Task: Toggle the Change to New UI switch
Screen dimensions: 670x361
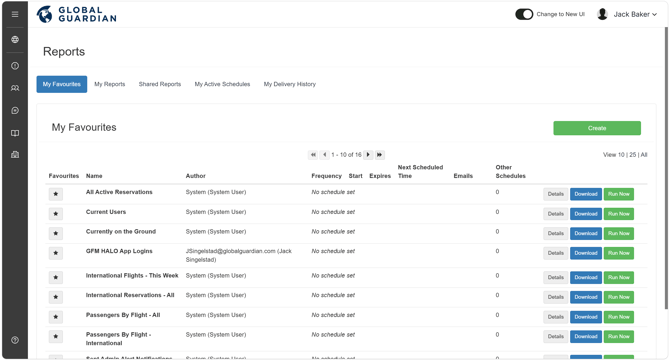Action: (x=524, y=14)
